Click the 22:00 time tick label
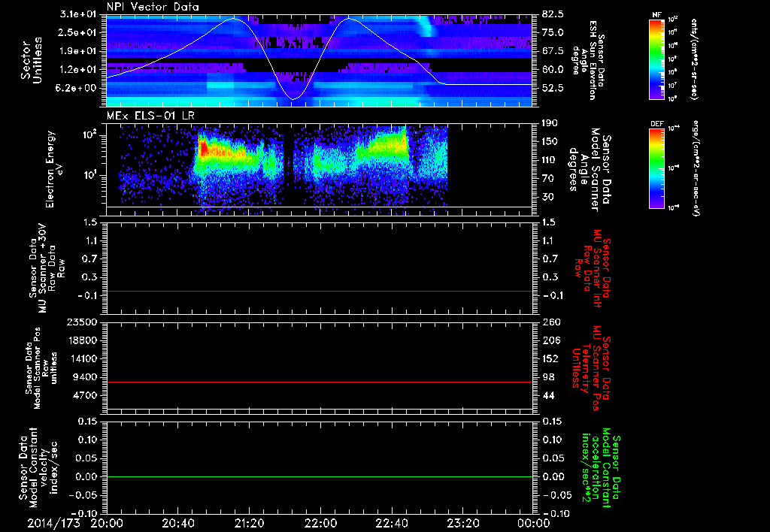 click(320, 523)
